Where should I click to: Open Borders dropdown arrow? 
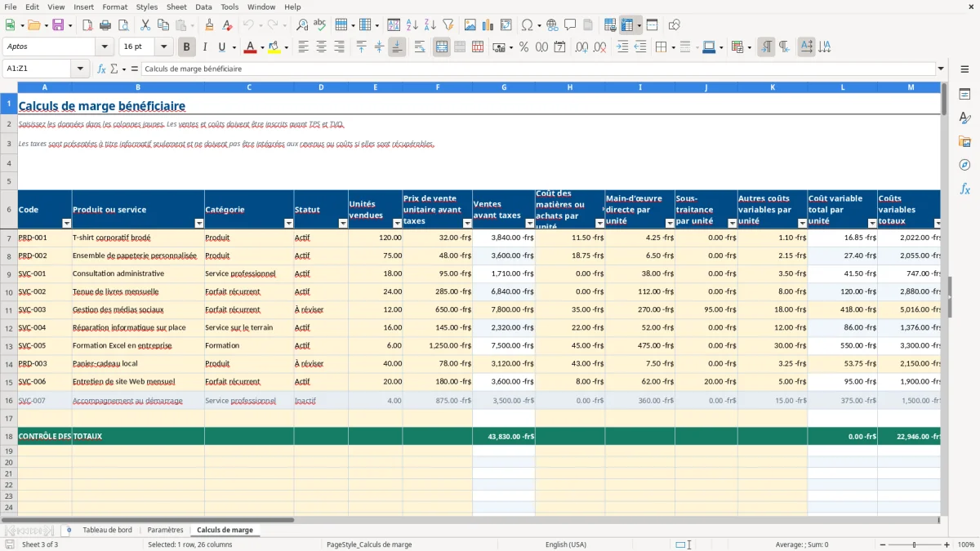click(673, 47)
